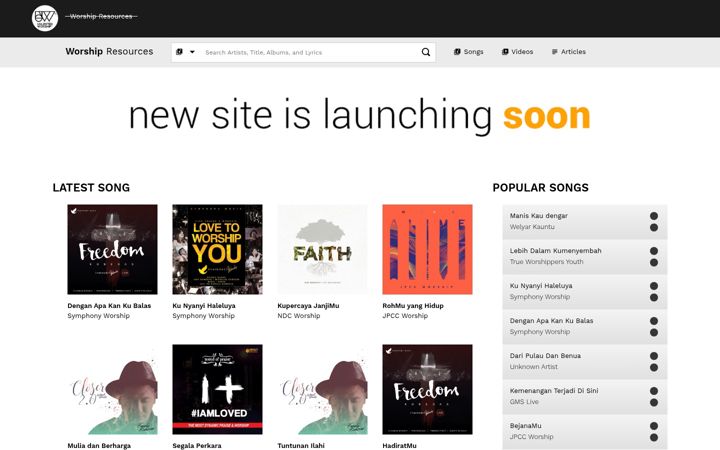Open the Love To Worship You cover
Screen dimensions: 720x450
point(217,249)
